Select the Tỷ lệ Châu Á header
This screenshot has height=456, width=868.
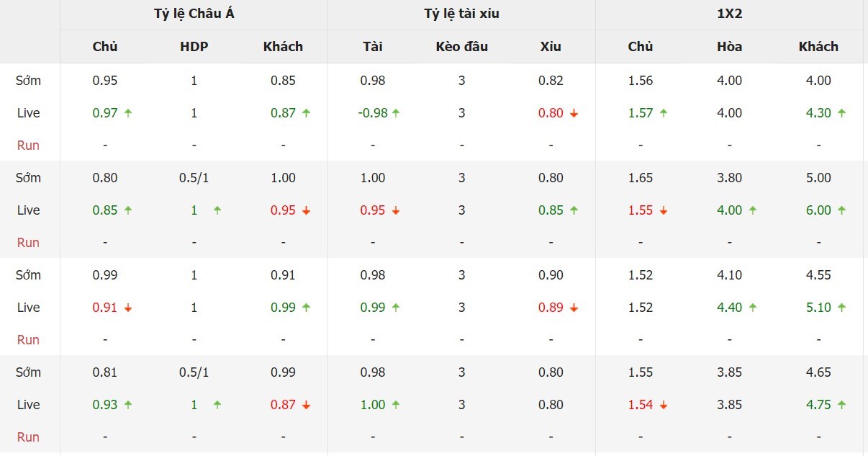point(194,14)
